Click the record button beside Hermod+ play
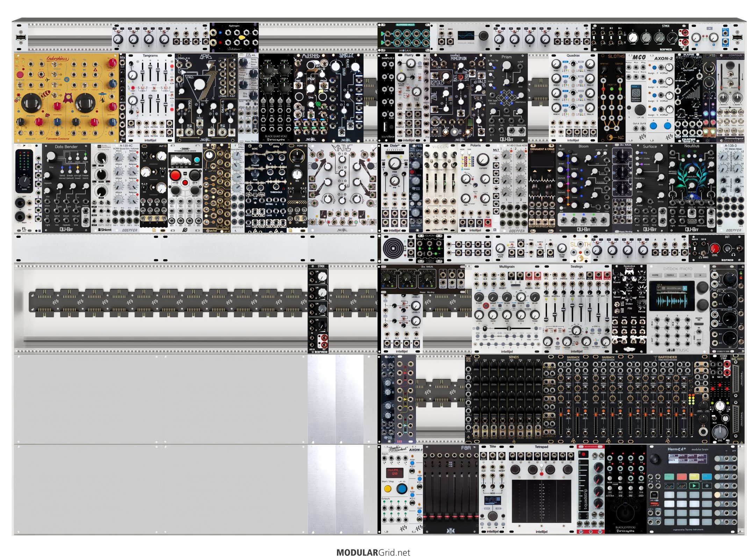The image size is (747, 560). point(707,486)
